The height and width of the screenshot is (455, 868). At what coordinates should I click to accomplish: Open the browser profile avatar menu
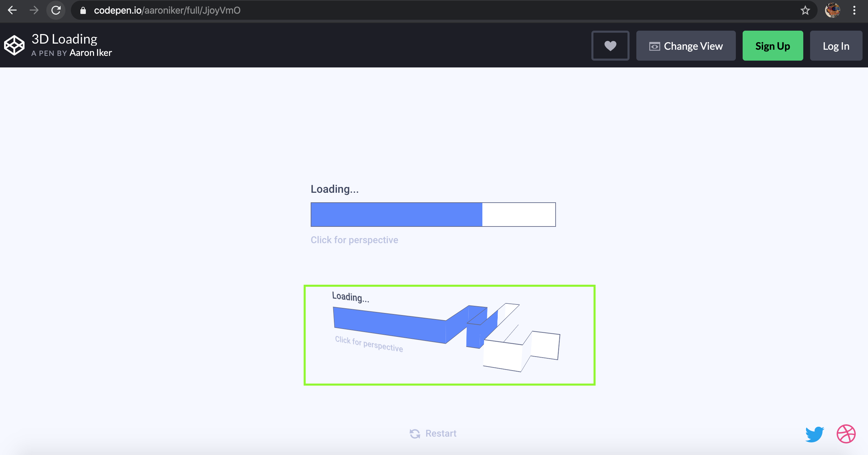(x=833, y=10)
